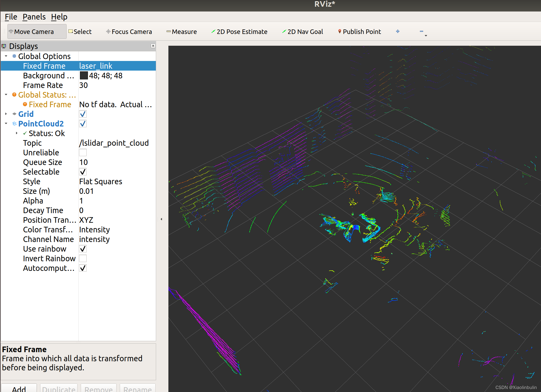
Task: Click the Fixed Frame input field
Action: [113, 66]
